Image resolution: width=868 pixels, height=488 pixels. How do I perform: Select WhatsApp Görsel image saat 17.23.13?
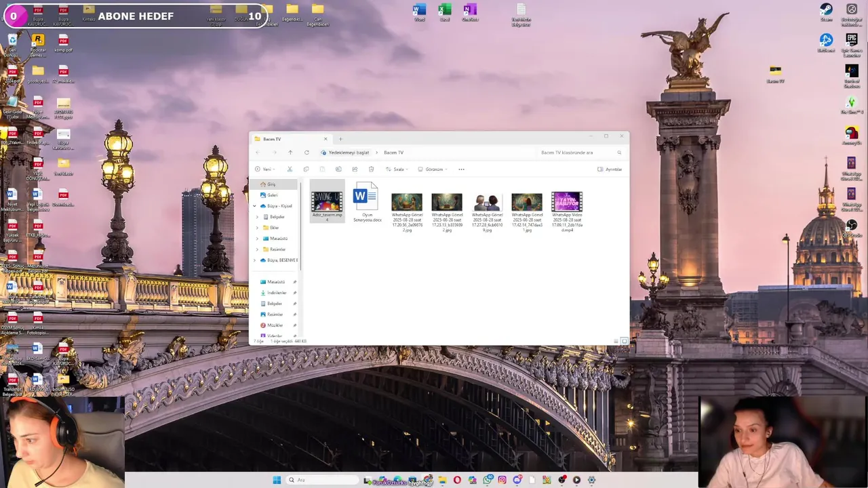tap(447, 211)
